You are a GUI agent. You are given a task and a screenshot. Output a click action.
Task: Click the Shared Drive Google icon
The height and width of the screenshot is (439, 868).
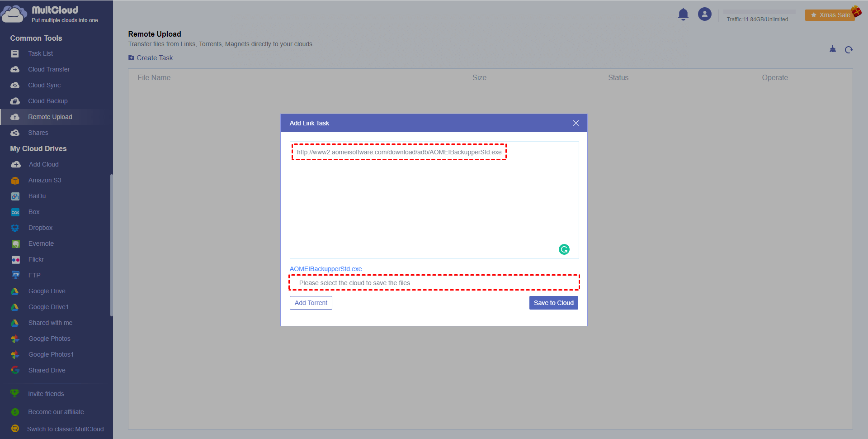15,370
